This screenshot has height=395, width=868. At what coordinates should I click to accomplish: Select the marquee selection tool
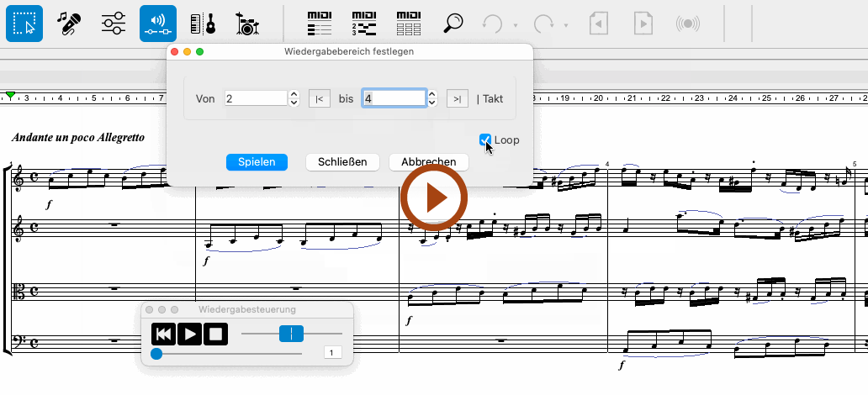pyautogui.click(x=24, y=24)
